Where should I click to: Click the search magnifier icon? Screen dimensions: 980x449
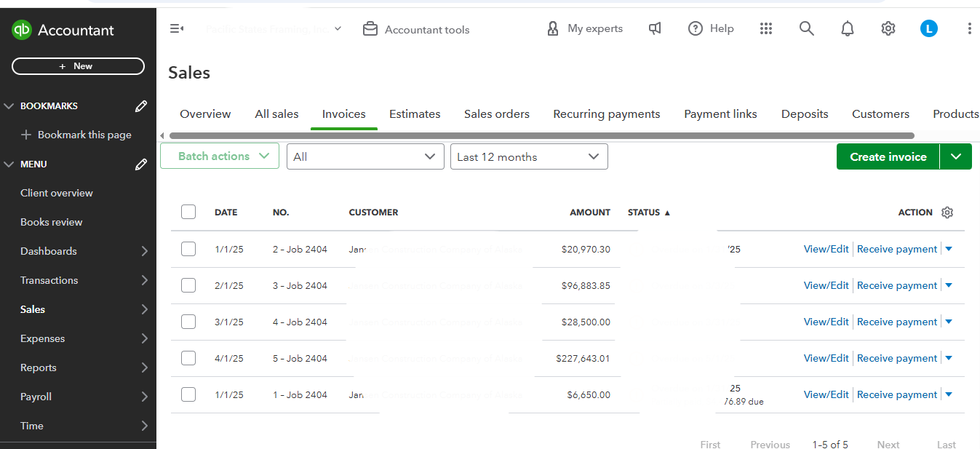806,28
